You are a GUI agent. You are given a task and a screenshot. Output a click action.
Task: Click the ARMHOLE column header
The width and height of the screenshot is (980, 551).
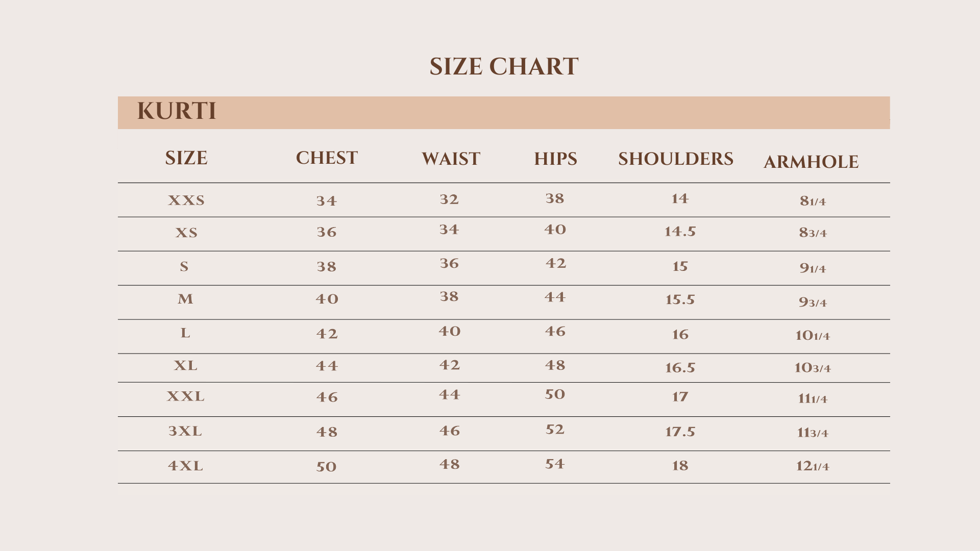click(x=811, y=162)
